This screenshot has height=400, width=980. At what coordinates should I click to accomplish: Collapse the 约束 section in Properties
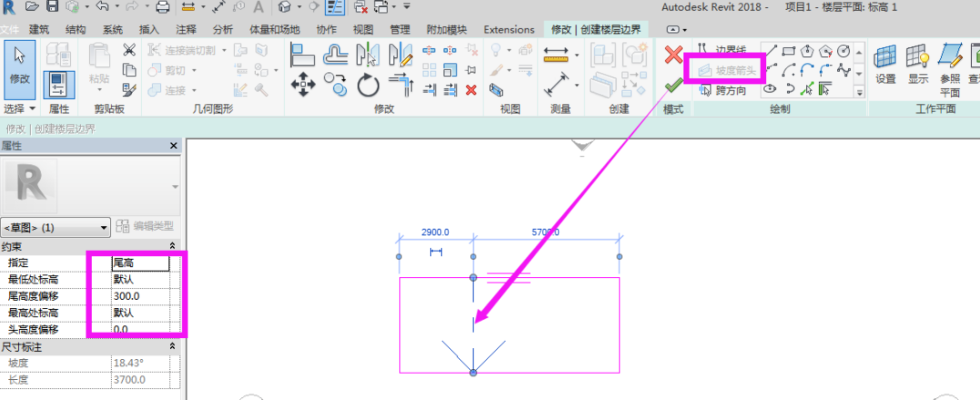point(173,247)
